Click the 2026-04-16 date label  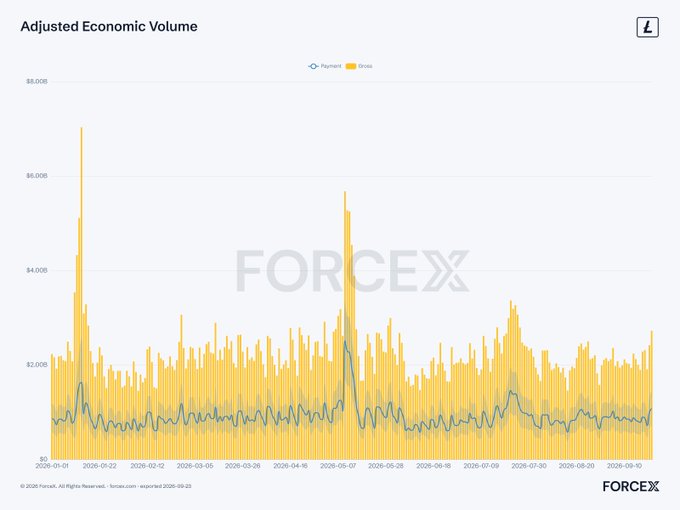pos(291,466)
